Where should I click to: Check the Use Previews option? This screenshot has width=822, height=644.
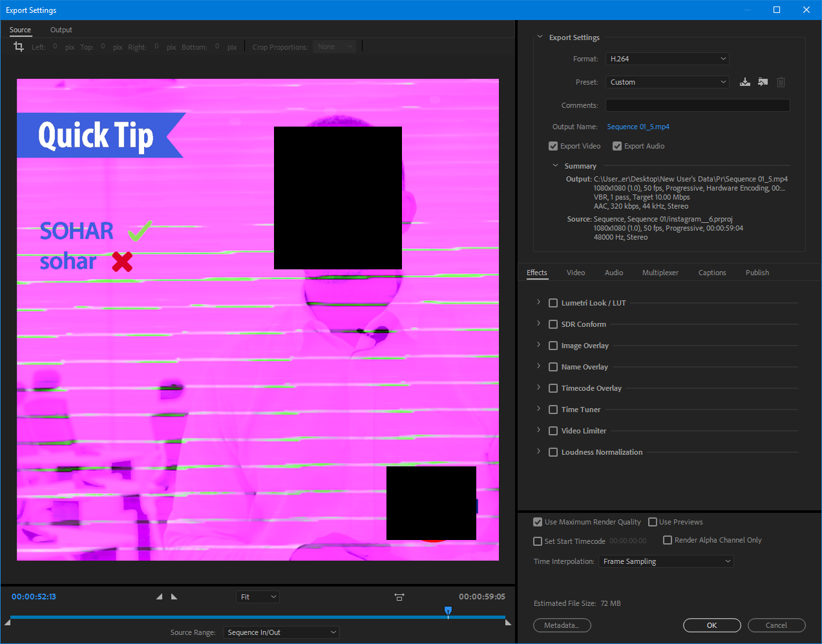point(653,522)
